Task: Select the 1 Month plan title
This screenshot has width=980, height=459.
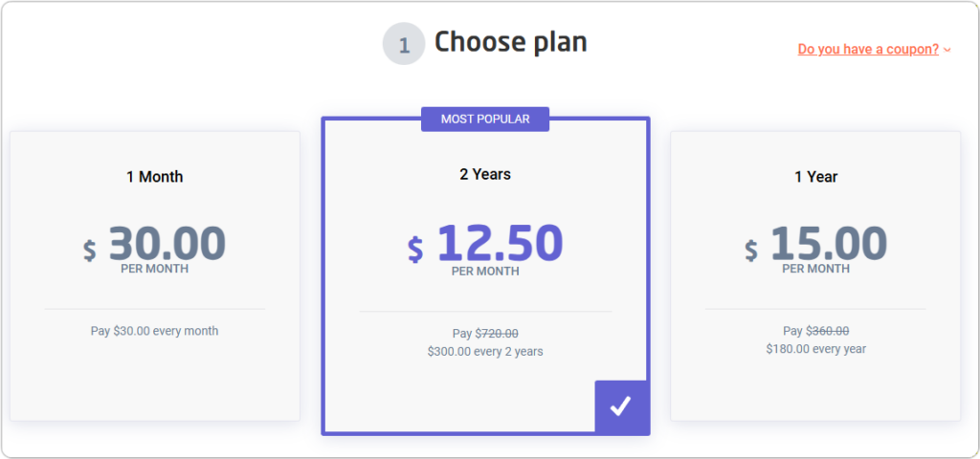Action: point(154,177)
